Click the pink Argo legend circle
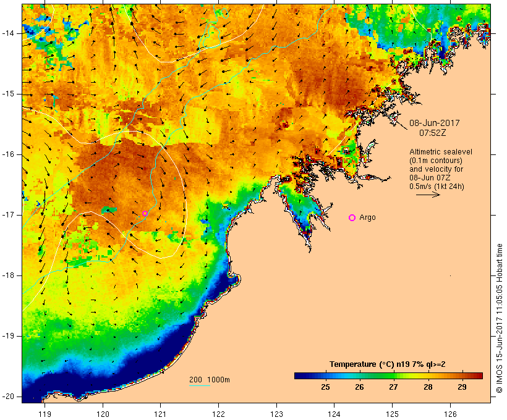This screenshot has width=507, height=420. (352, 218)
